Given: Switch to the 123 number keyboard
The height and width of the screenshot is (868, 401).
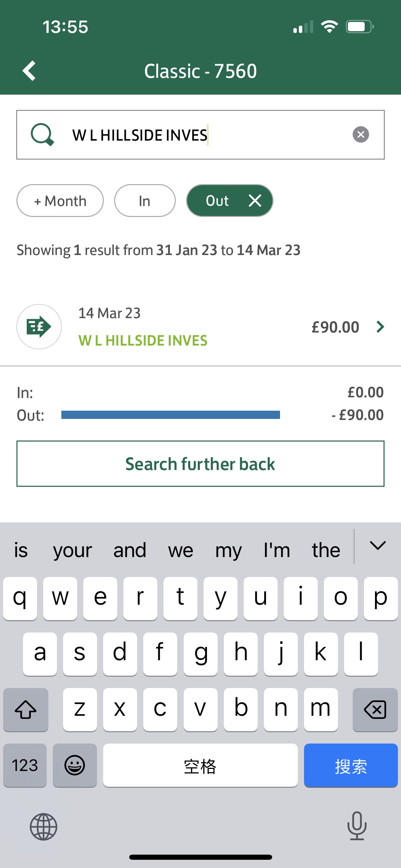Looking at the screenshot, I should point(25,765).
